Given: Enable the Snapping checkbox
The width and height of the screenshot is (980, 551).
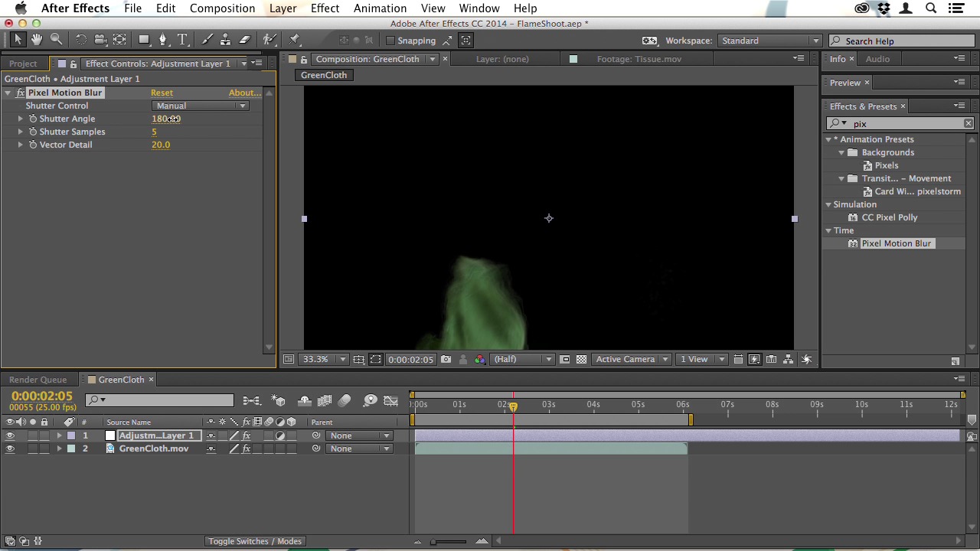Looking at the screenshot, I should [x=390, y=41].
